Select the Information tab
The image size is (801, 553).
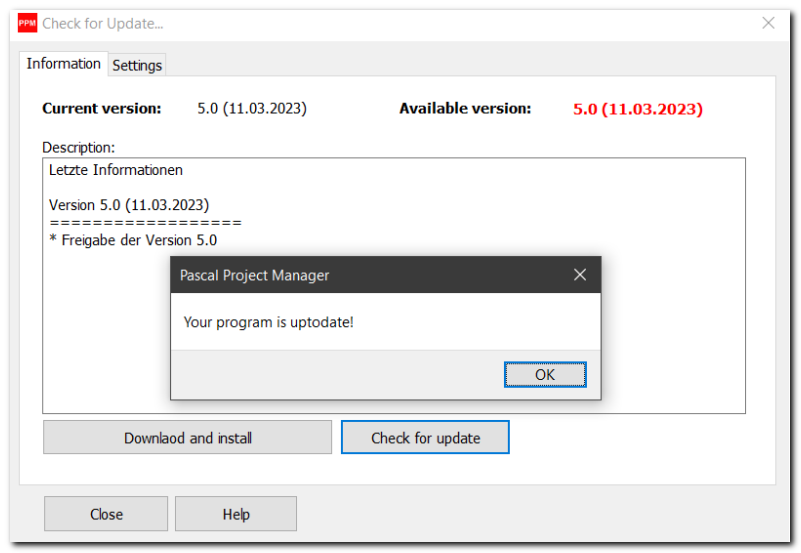click(63, 64)
